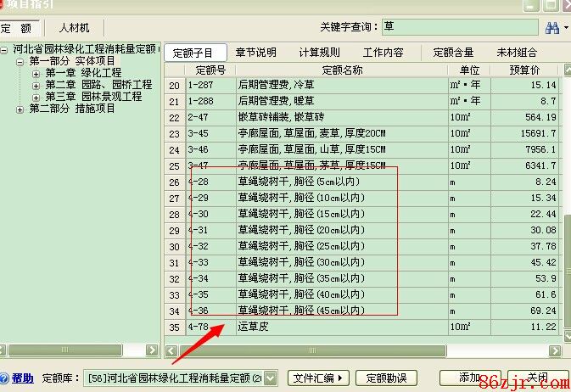The width and height of the screenshot is (571, 392).
Task: Expand the 第三章 园林景观工程 node
Action: 36,97
